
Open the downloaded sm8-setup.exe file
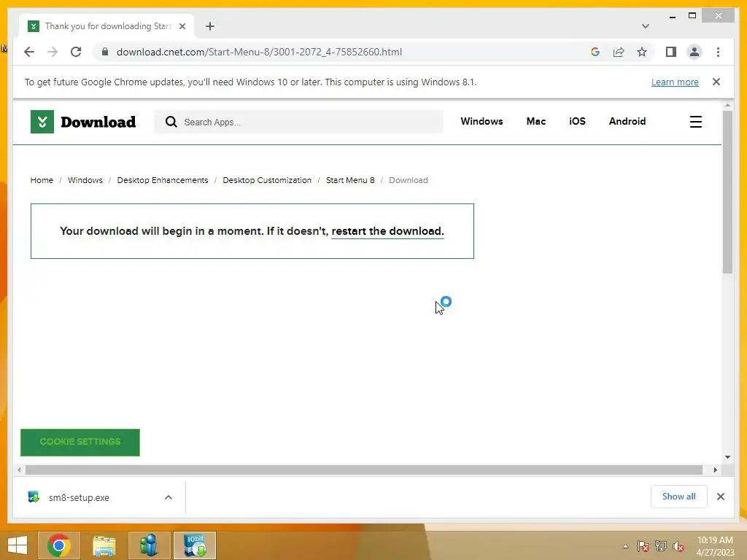[79, 497]
